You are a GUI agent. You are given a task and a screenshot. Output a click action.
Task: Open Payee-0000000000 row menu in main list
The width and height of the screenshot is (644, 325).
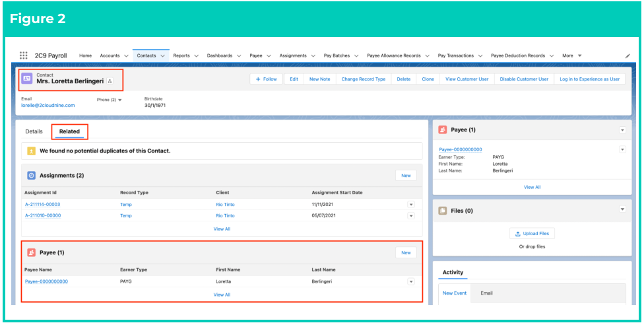click(410, 282)
